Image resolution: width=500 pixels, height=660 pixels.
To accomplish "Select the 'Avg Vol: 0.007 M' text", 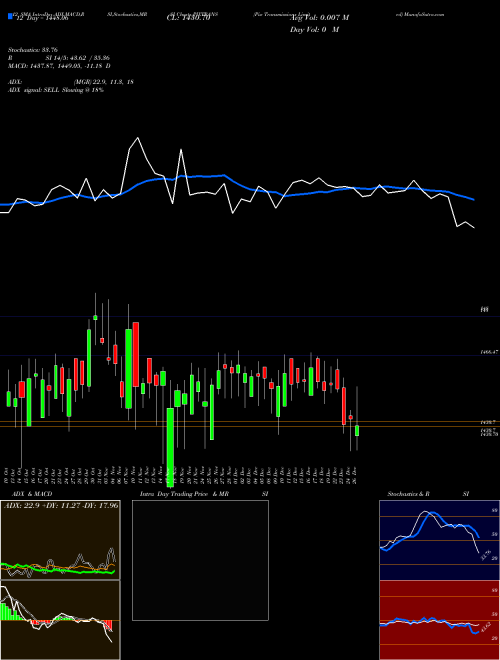I will [x=319, y=18].
